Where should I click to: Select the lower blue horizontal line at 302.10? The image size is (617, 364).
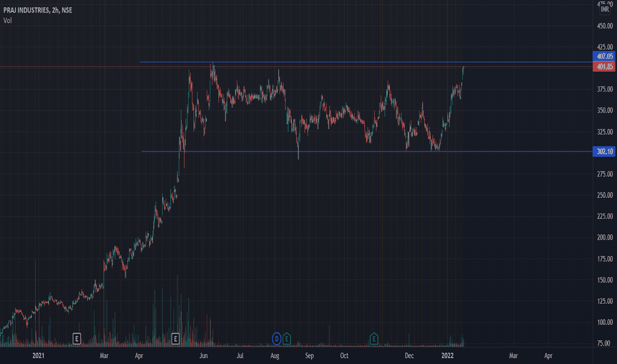coord(367,151)
